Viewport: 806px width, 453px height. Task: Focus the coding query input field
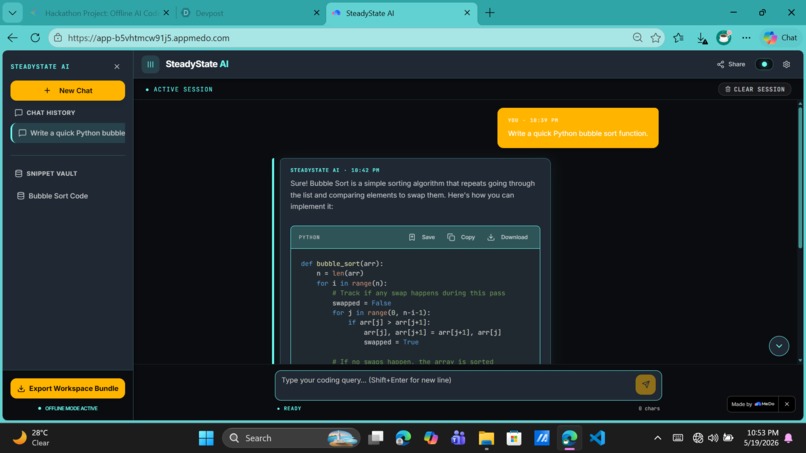(455, 385)
